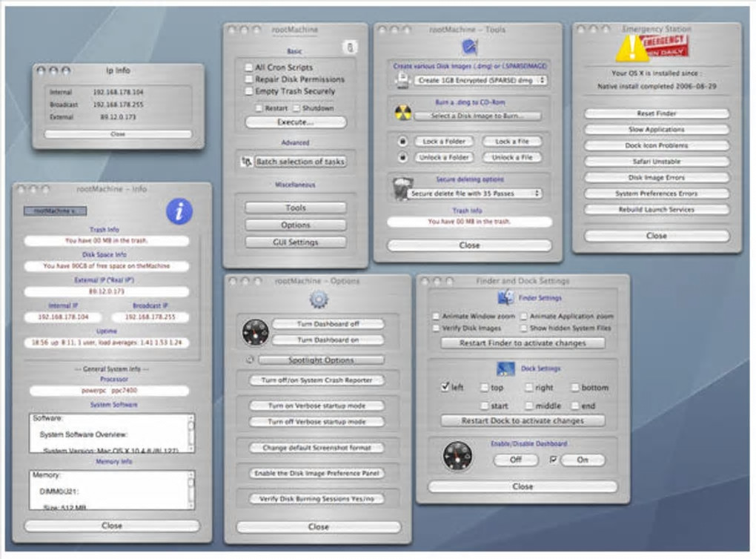Open Spotlight Options

coord(321,360)
